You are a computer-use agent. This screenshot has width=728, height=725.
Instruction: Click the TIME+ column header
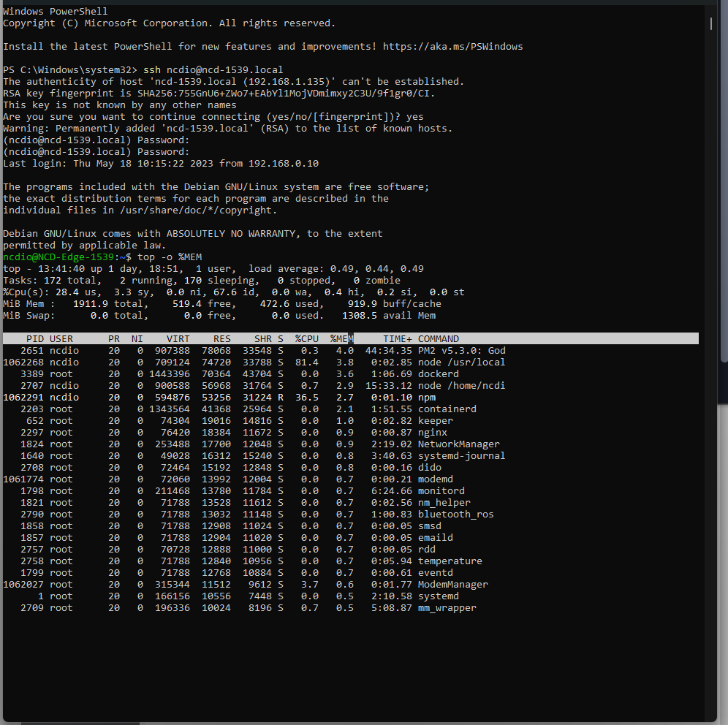point(398,339)
